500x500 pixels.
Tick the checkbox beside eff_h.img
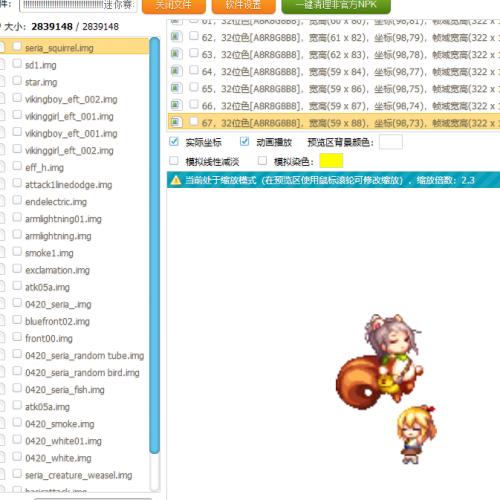point(17,166)
